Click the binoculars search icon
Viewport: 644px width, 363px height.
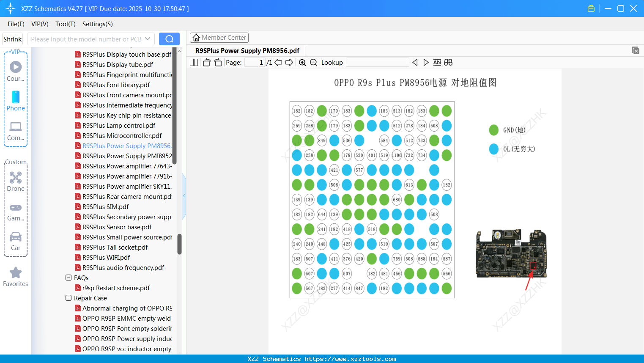click(x=448, y=63)
